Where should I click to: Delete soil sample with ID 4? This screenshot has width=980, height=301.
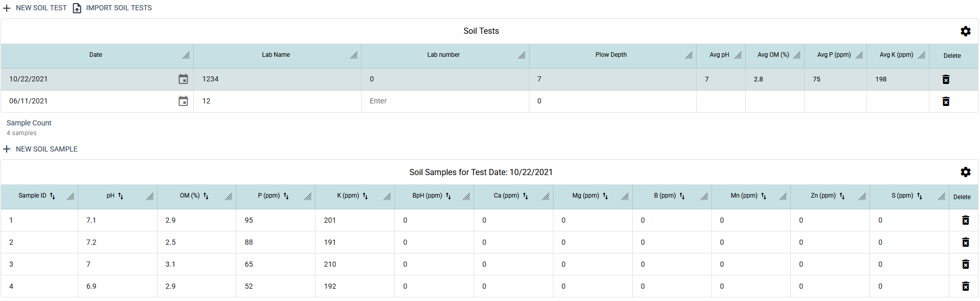[965, 286]
